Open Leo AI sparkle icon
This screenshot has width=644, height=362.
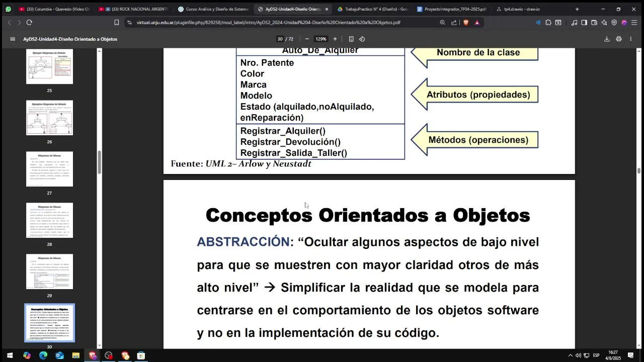604,22
